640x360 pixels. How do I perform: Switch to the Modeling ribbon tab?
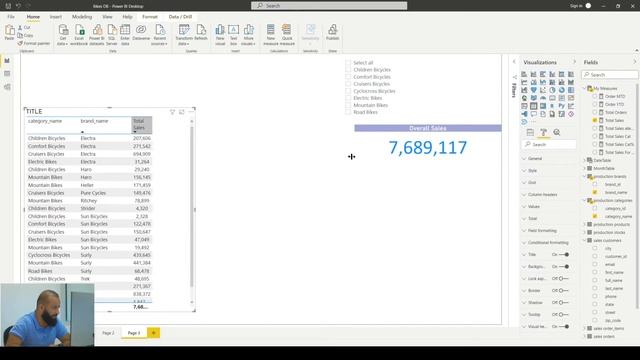point(82,17)
